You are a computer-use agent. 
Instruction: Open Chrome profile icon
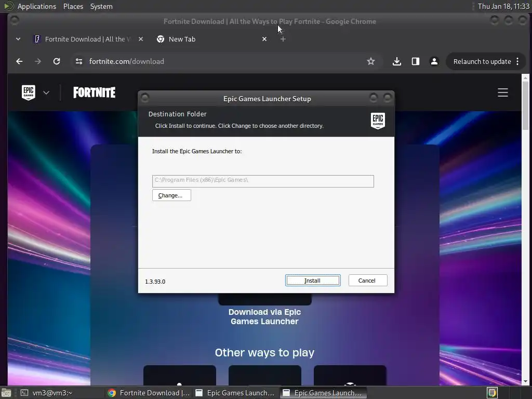434,61
